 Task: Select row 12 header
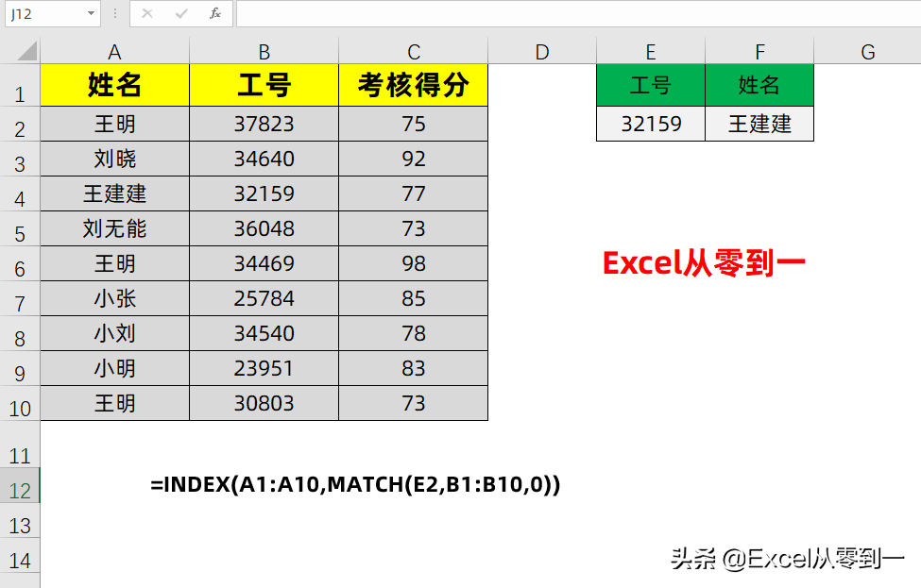[20, 485]
